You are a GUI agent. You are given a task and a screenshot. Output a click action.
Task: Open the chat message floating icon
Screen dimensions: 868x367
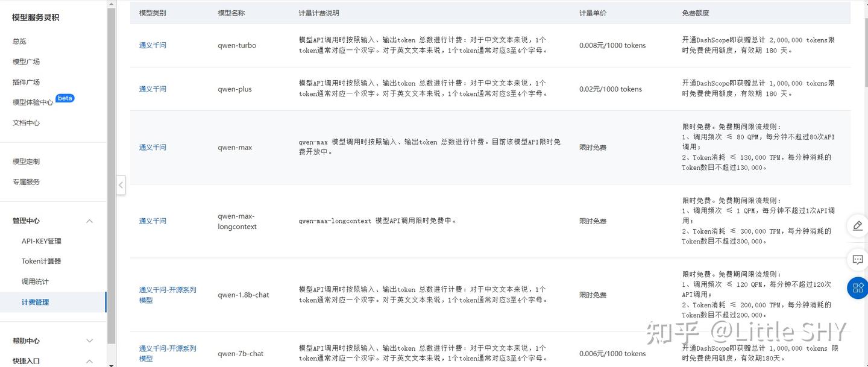(858, 260)
